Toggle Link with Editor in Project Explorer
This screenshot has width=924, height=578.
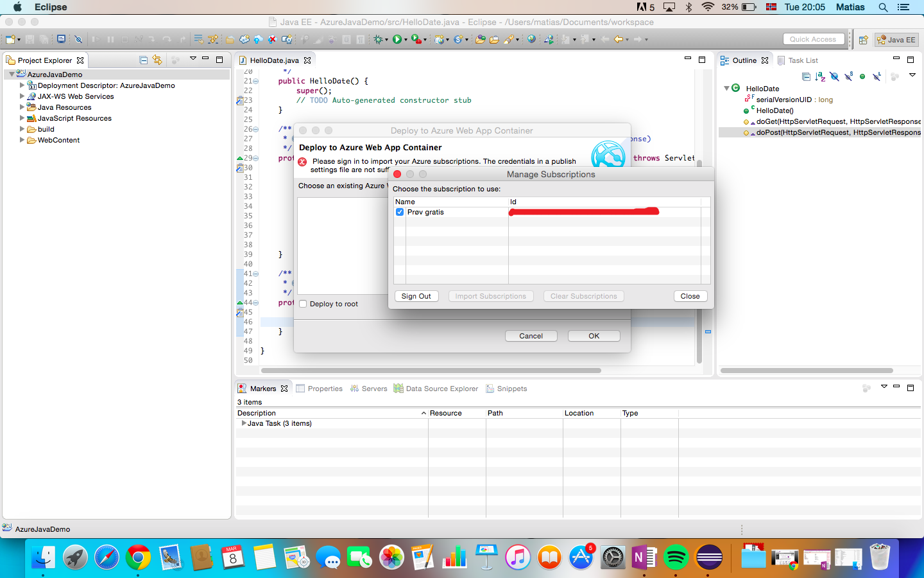pos(157,60)
